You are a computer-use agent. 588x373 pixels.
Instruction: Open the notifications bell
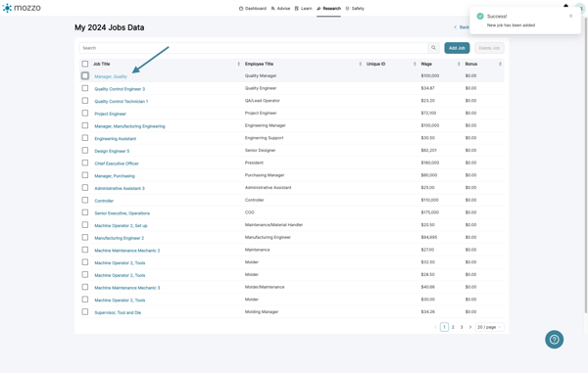565,6
